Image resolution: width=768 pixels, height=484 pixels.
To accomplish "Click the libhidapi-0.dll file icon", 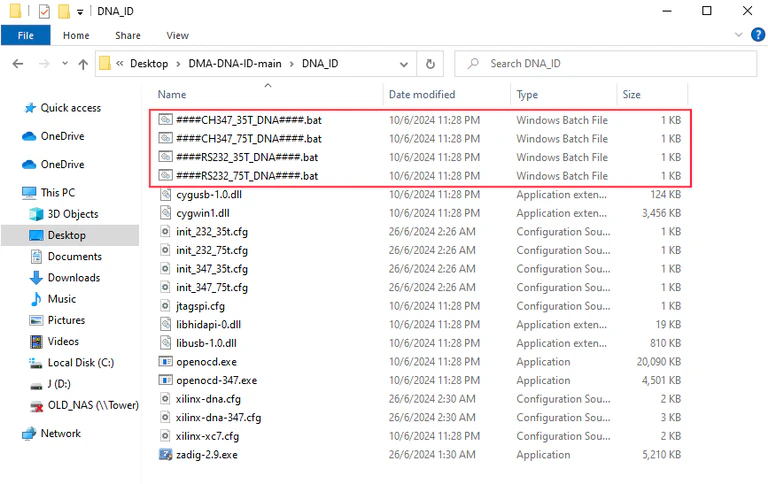I will 166,325.
